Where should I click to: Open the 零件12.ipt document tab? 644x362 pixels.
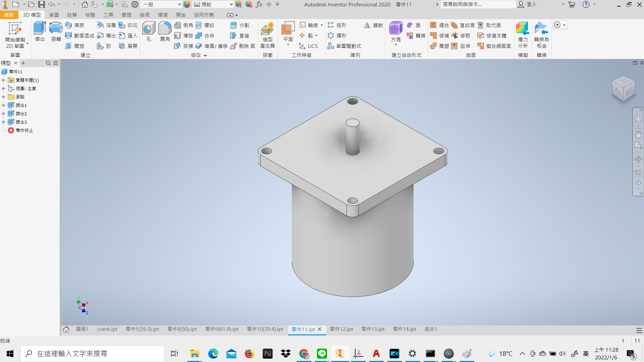341,329
